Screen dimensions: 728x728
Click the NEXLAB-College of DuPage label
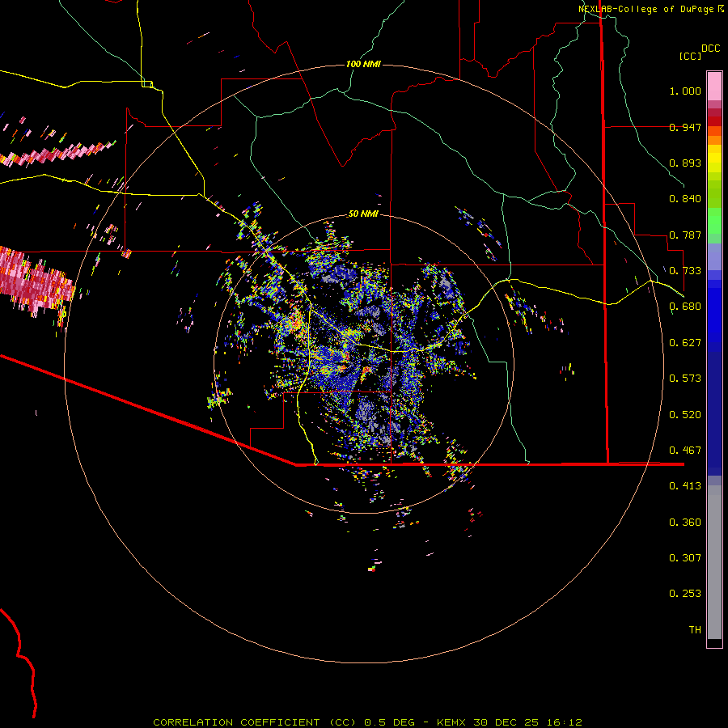[x=645, y=9]
